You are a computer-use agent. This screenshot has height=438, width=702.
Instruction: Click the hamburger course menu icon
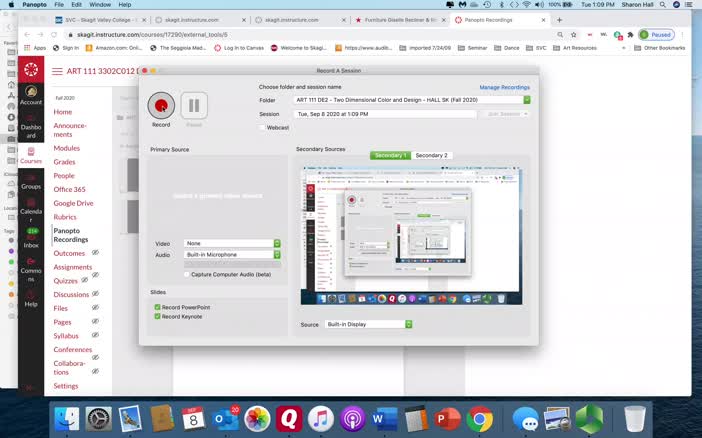56,71
